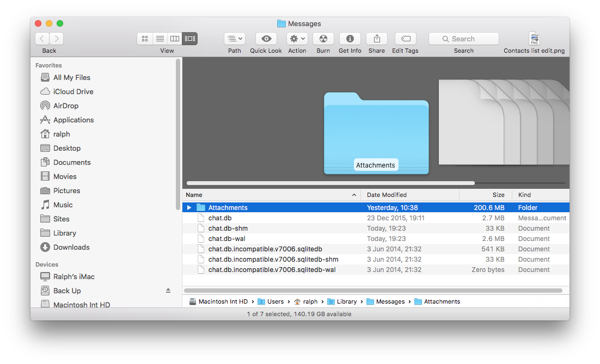Select chat.db.incompatible.v7006.sqlitedb file
Image resolution: width=600 pixels, height=364 pixels.
tap(376, 249)
